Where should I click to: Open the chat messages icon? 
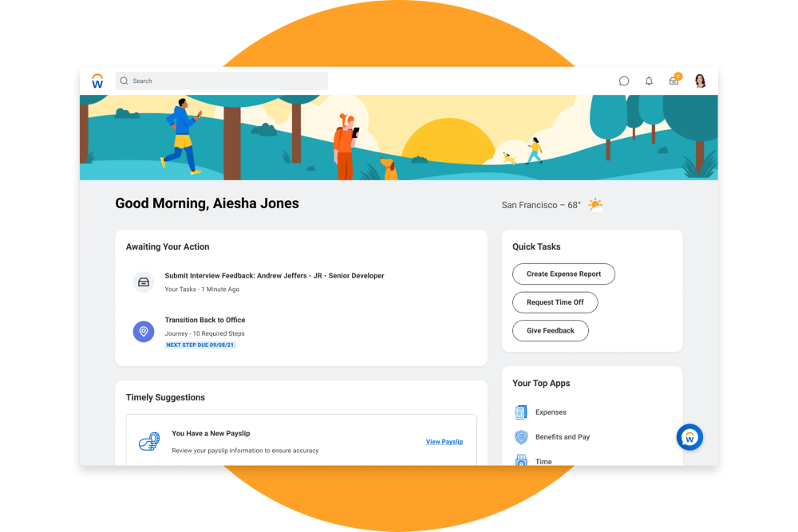click(x=624, y=81)
